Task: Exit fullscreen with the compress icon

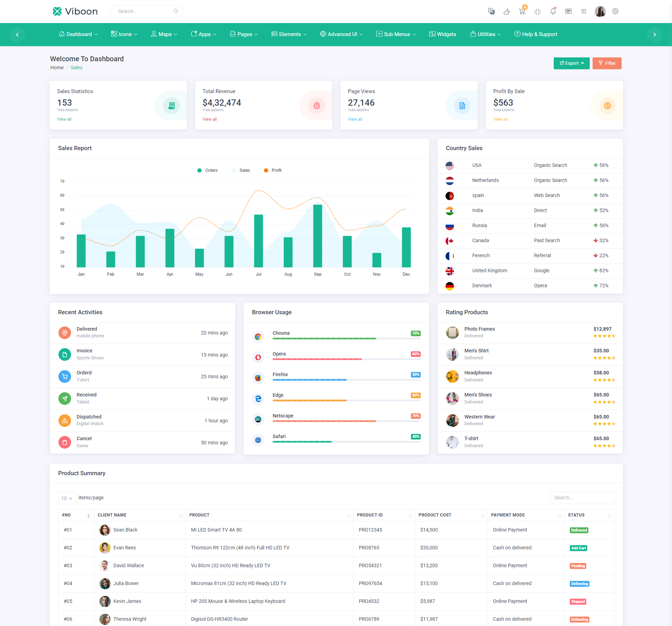Action: (x=538, y=12)
